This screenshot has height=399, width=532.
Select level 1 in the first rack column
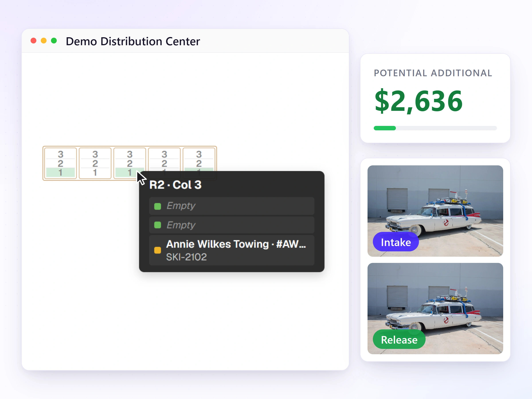click(x=60, y=172)
